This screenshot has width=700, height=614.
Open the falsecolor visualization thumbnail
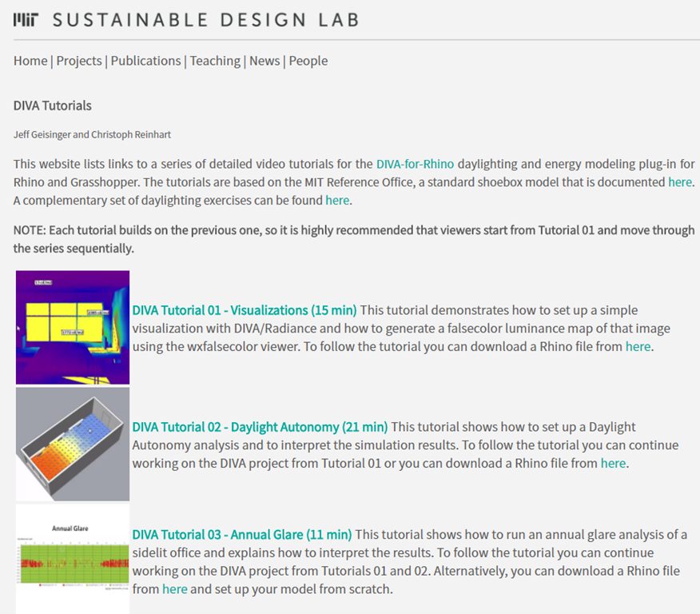tap(73, 327)
